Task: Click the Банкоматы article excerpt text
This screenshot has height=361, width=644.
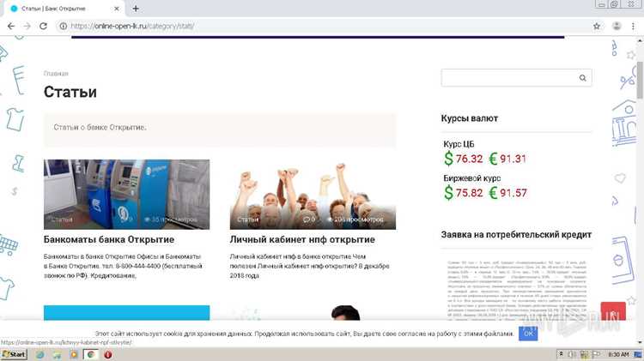Action: (123, 266)
